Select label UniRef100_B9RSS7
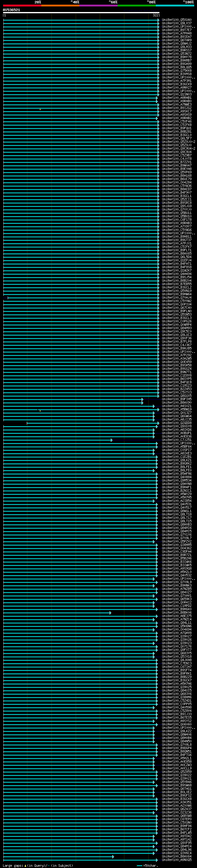197x868 pixels. click(177, 50)
